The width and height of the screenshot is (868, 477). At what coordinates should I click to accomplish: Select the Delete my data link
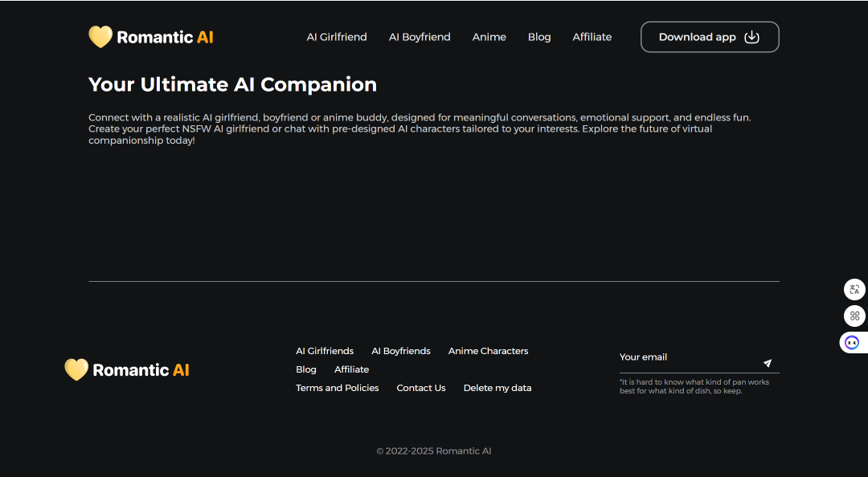[x=497, y=388]
